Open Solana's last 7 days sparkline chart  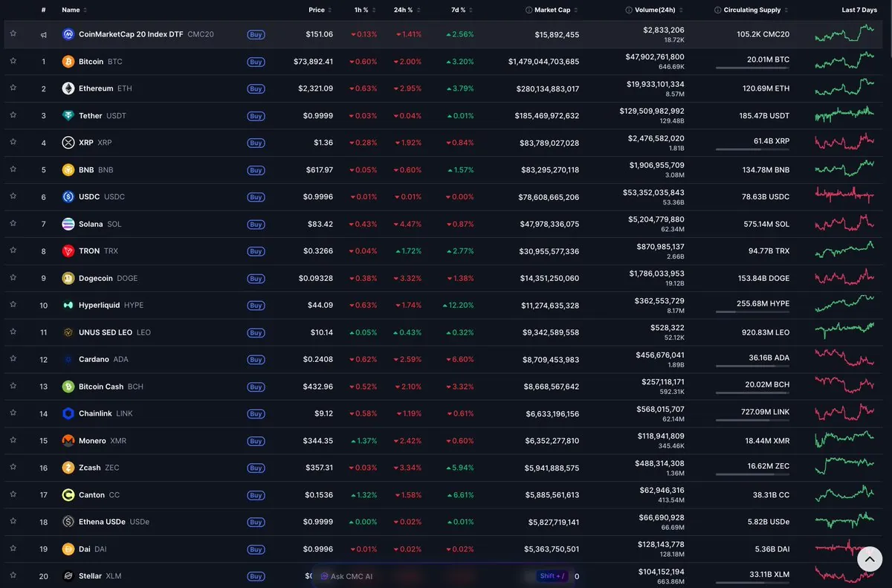[845, 224]
